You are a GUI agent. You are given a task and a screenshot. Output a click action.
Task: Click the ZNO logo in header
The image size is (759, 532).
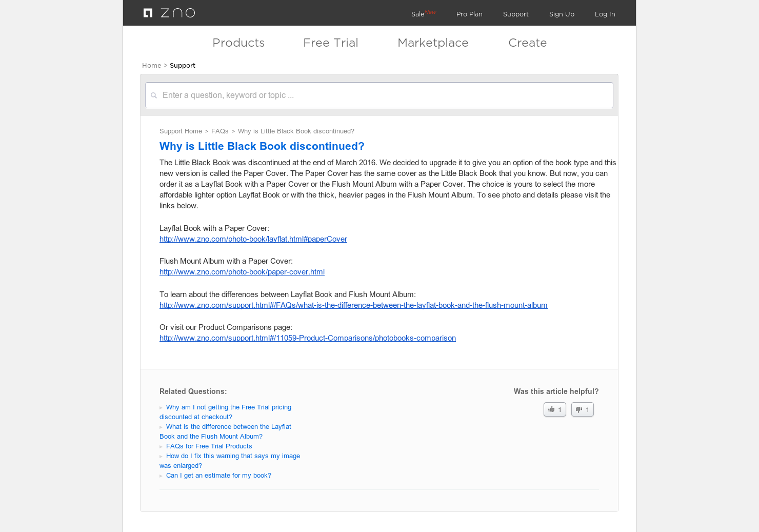(x=169, y=13)
